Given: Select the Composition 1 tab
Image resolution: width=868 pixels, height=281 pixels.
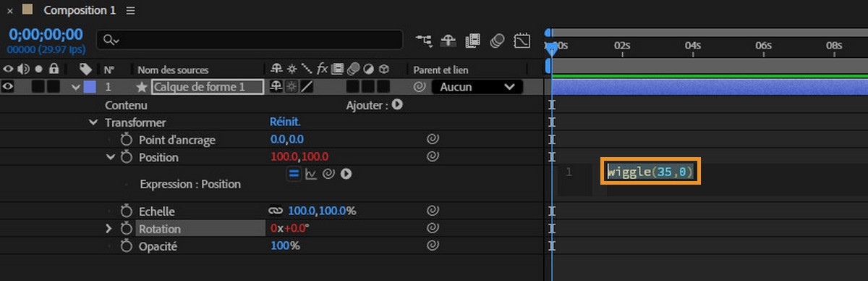Looking at the screenshot, I should click(x=79, y=11).
